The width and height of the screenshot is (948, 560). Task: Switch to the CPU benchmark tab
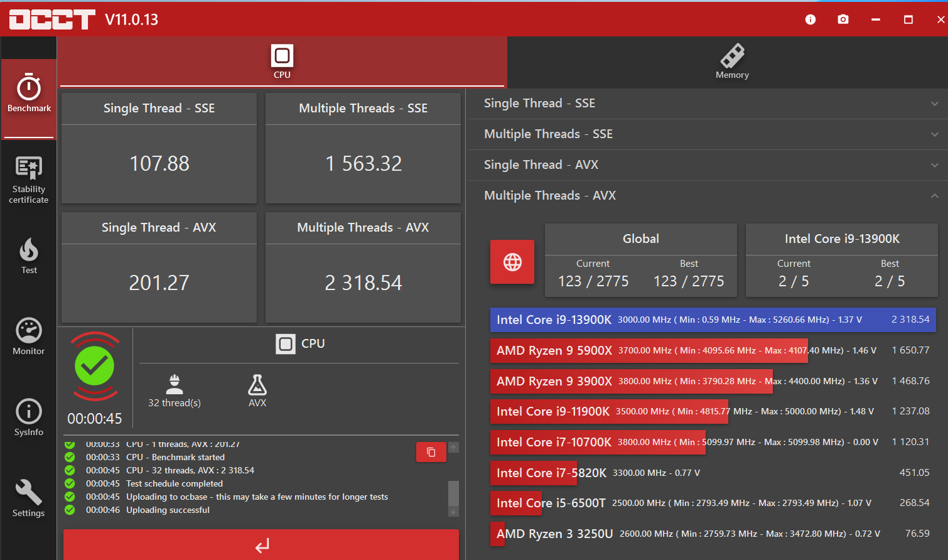(283, 62)
